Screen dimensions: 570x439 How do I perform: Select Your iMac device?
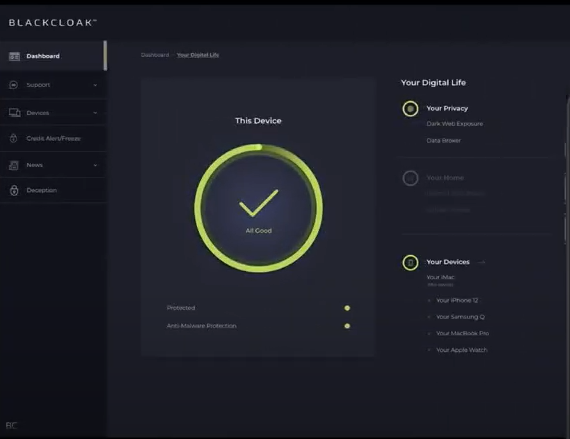click(x=441, y=277)
